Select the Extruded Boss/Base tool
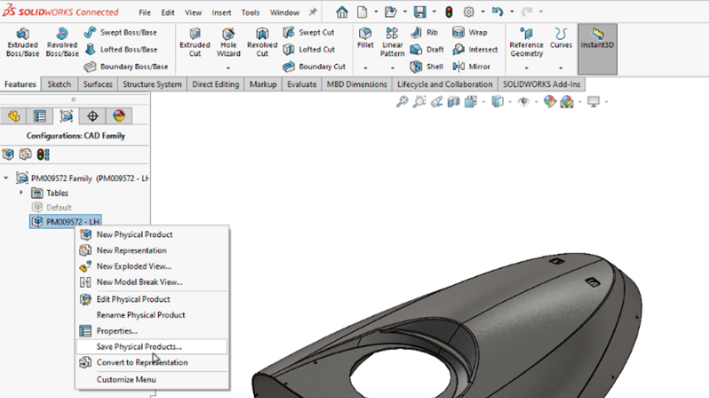The width and height of the screenshot is (709, 398). pos(23,43)
